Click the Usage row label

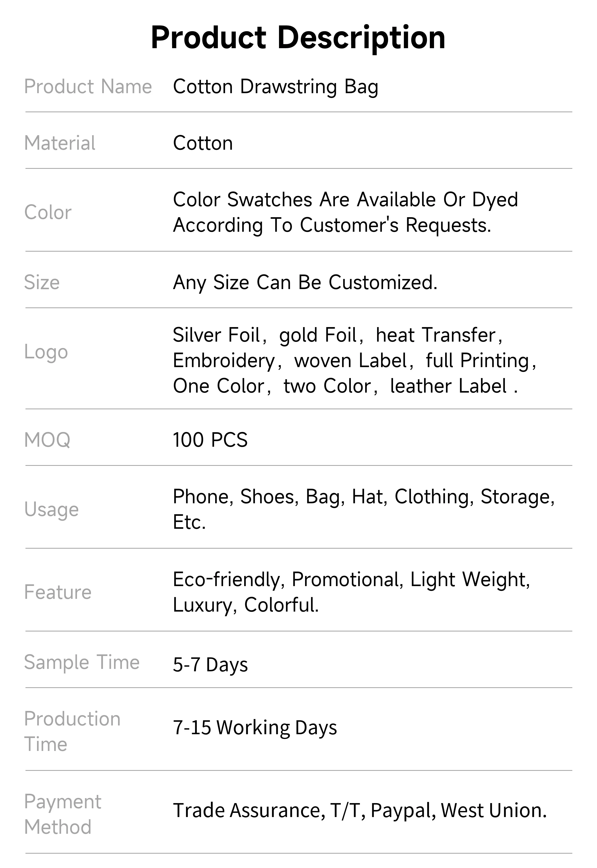point(51,509)
